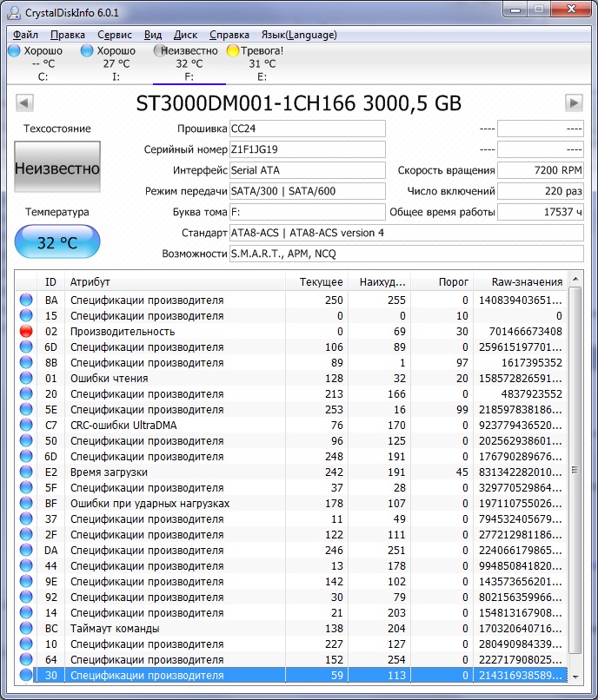The width and height of the screenshot is (598, 700).
Task: Click the blue status icon of attribute 5E
Action: (x=26, y=409)
